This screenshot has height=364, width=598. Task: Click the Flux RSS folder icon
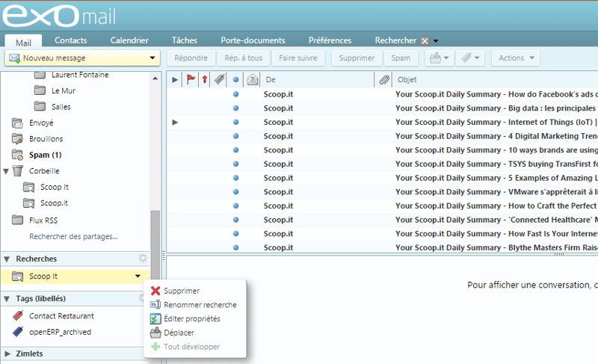tap(17, 220)
